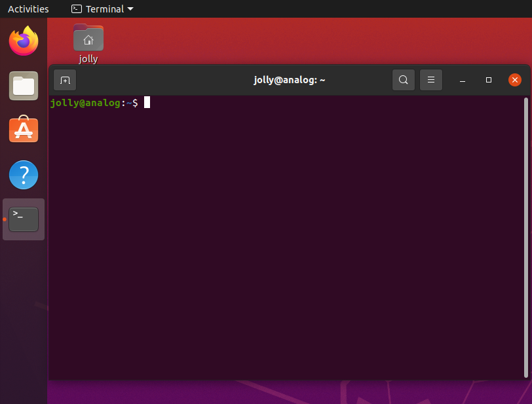This screenshot has width=532, height=404.
Task: Open Ubuntu Software from the dock
Action: point(24,129)
